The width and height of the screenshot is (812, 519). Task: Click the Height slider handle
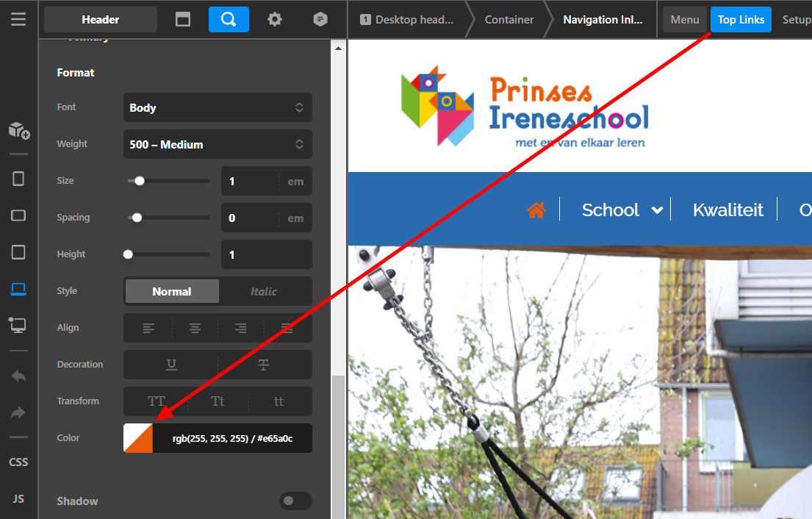(x=128, y=254)
